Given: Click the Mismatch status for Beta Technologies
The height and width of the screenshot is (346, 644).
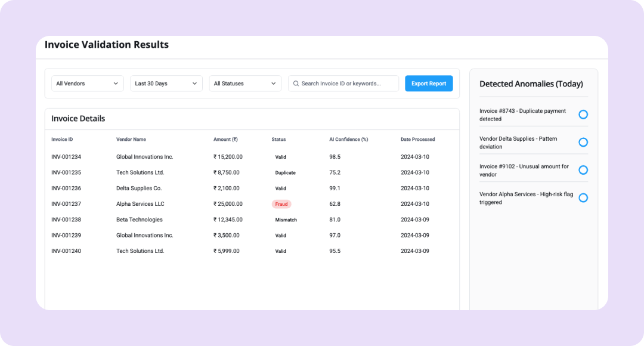Looking at the screenshot, I should pos(286,220).
